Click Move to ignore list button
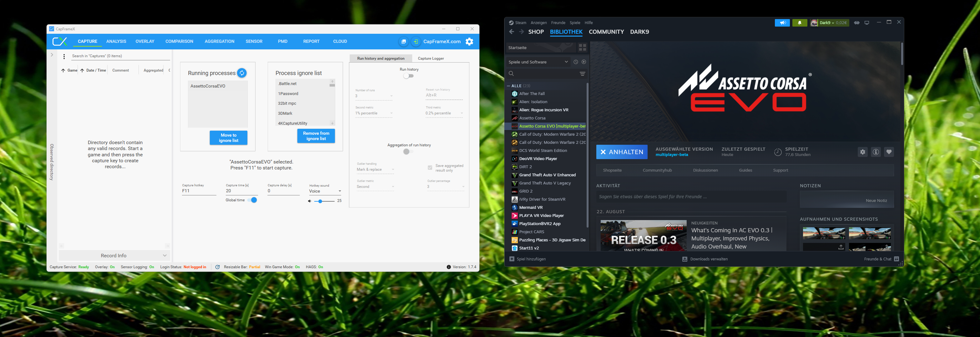The image size is (980, 337). point(229,138)
